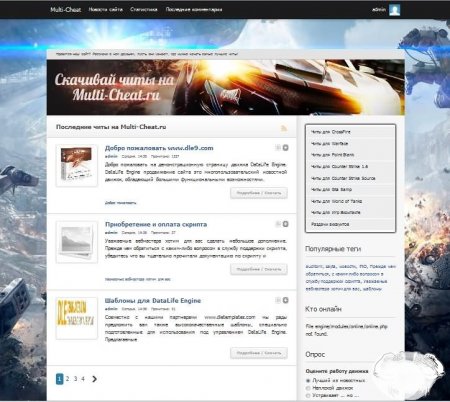
Task: Open the Шаблоны для DataLife Engine title
Action: 153,301
